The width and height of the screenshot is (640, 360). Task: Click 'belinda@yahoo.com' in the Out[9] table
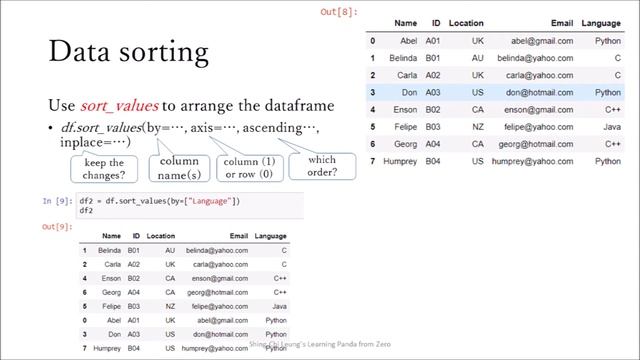pyautogui.click(x=217, y=250)
